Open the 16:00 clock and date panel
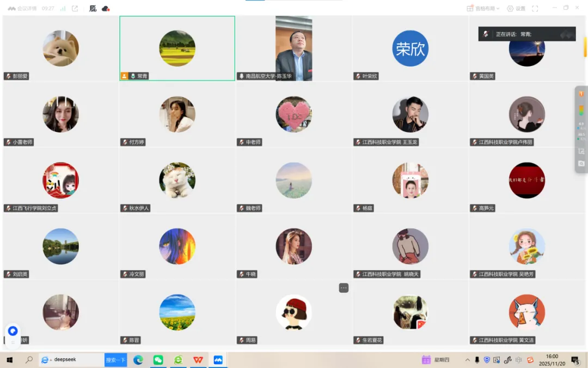This screenshot has width=588, height=368. coord(552,360)
